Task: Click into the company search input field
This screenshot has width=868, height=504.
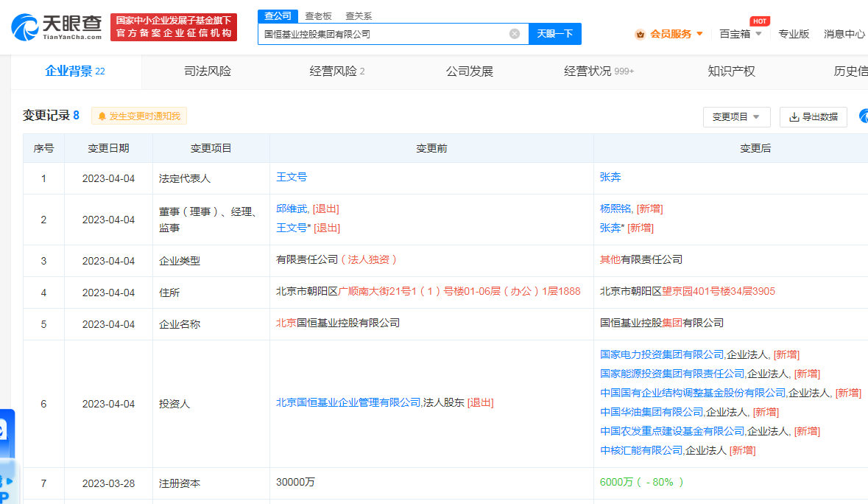Action: click(x=383, y=34)
